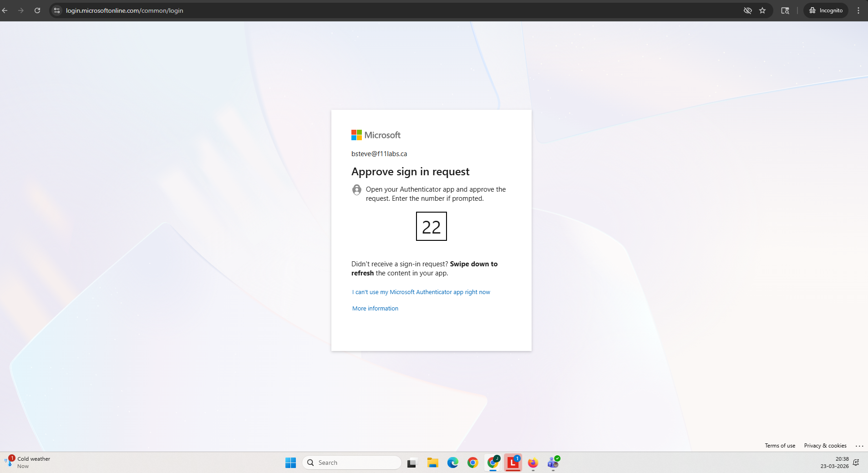Reload the Microsoft sign-in page
868x473 pixels.
37,10
